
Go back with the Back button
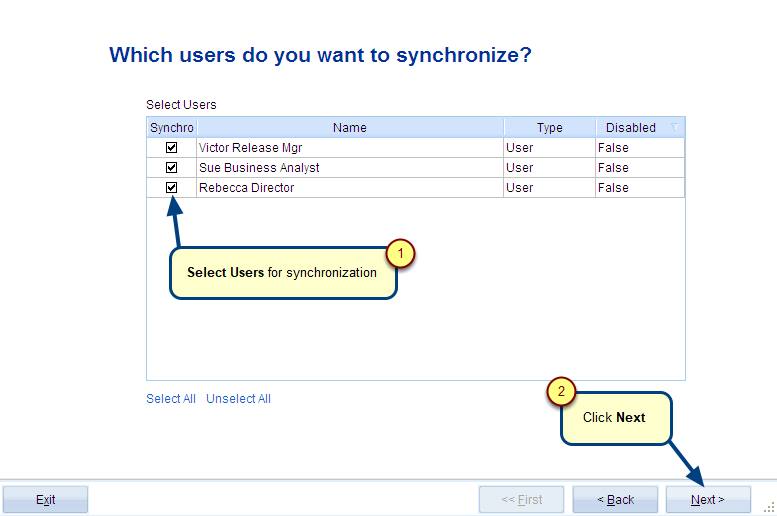615,499
